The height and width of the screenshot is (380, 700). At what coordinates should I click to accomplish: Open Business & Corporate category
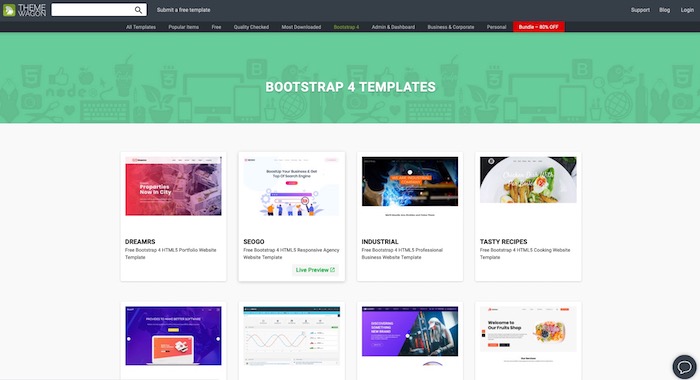click(451, 27)
